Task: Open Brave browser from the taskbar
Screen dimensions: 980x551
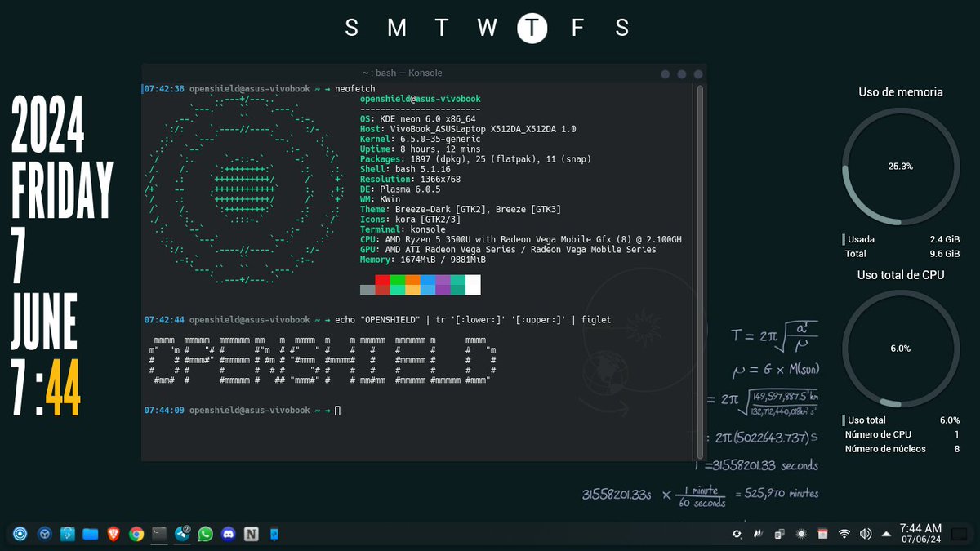Action: (x=114, y=535)
